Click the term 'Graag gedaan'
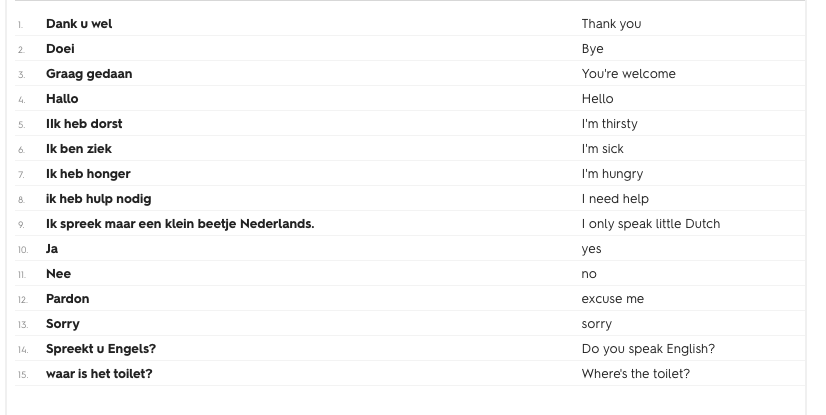The image size is (826, 415). pyautogui.click(x=89, y=73)
